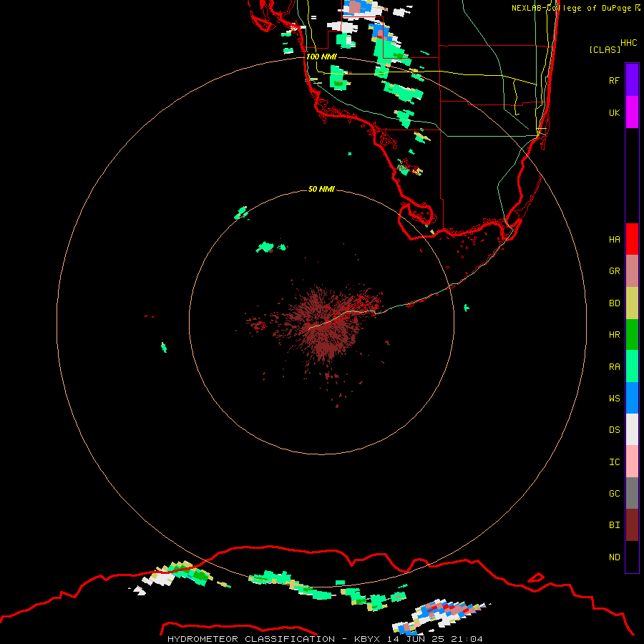This screenshot has width=644, height=644.
Task: Click the RF purple legend swatch
Action: click(632, 80)
